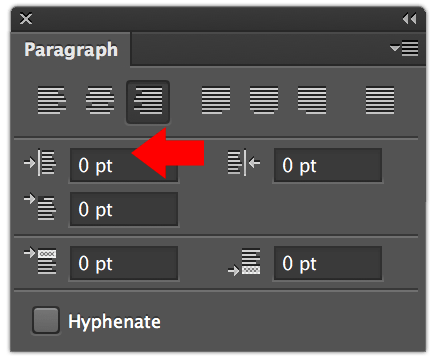Click the indent right margin icon
This screenshot has width=436, height=363.
click(244, 163)
